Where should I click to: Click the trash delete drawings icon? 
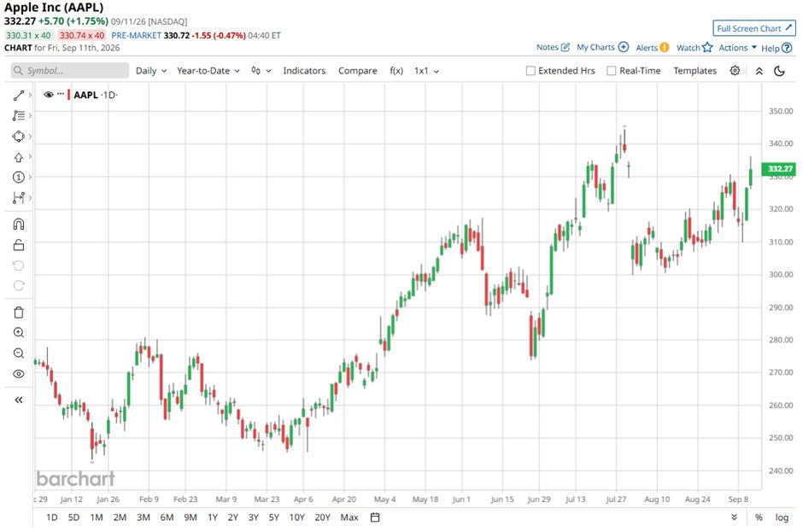[19, 313]
